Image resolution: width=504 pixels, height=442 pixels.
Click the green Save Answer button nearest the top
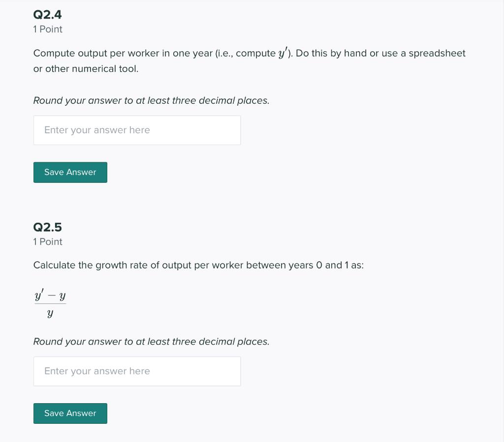click(70, 172)
